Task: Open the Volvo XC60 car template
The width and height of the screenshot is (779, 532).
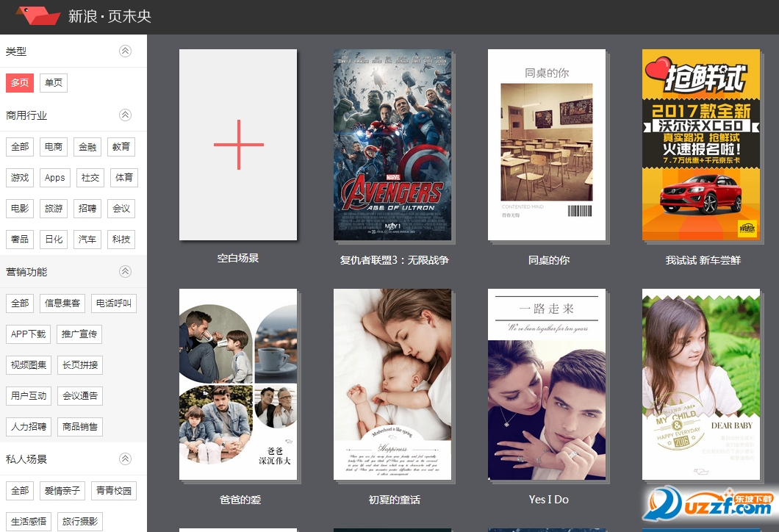Action: (x=701, y=145)
